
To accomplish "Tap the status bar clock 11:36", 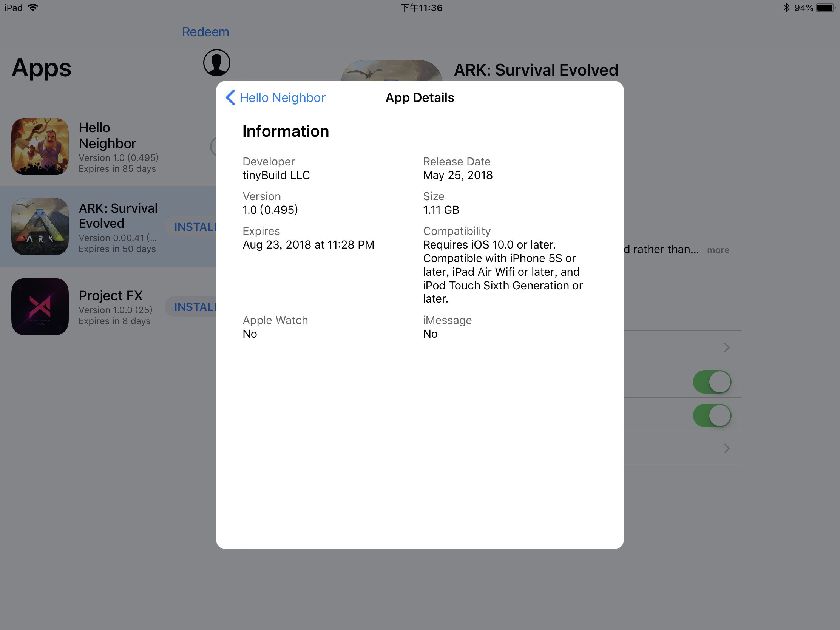I will 422,8.
